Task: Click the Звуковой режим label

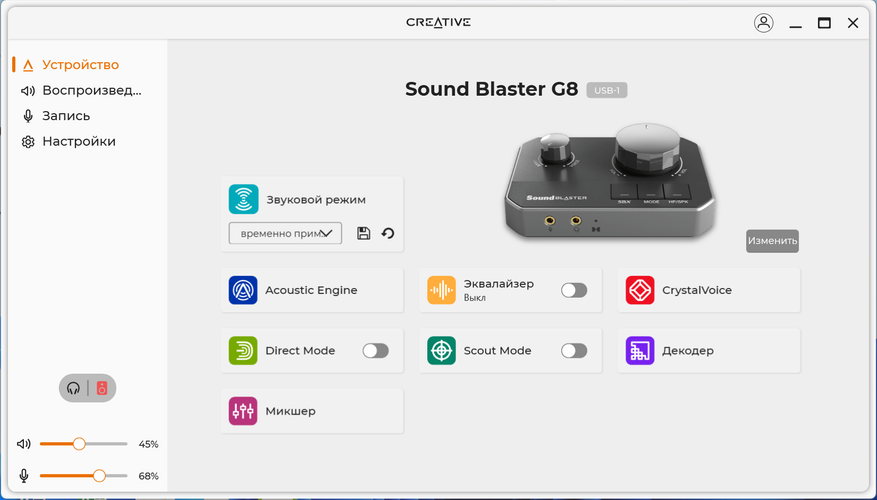Action: tap(315, 200)
